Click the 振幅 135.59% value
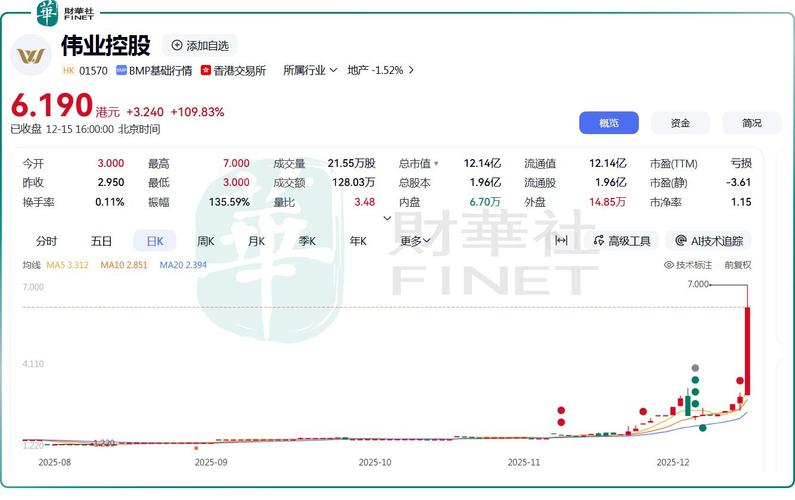Screen dimensions: 795x500 pos(229,202)
